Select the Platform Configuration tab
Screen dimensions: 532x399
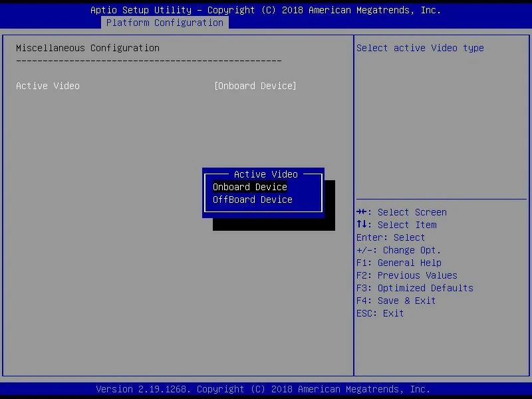click(x=165, y=23)
